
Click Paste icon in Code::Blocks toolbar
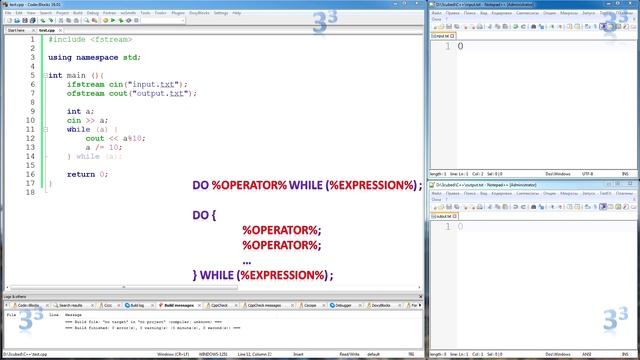coord(76,20)
